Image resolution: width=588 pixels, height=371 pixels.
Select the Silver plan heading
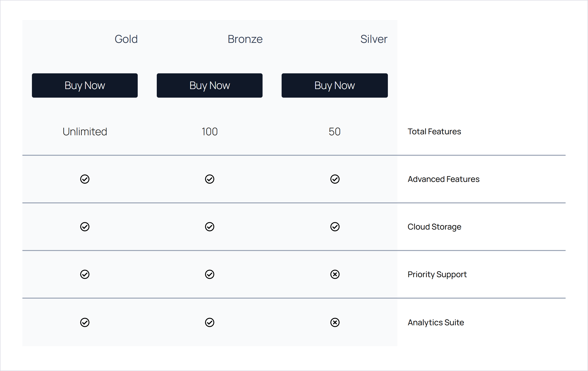[x=374, y=39]
